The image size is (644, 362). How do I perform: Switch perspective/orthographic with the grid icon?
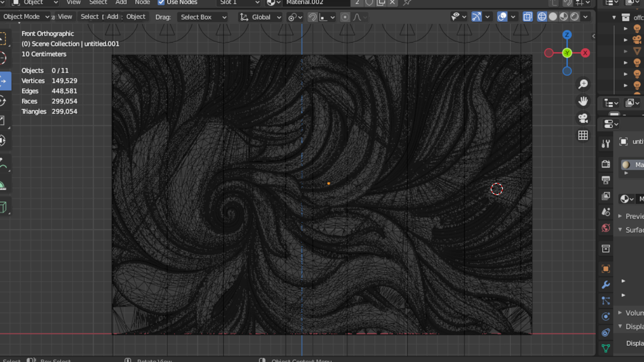[583, 135]
